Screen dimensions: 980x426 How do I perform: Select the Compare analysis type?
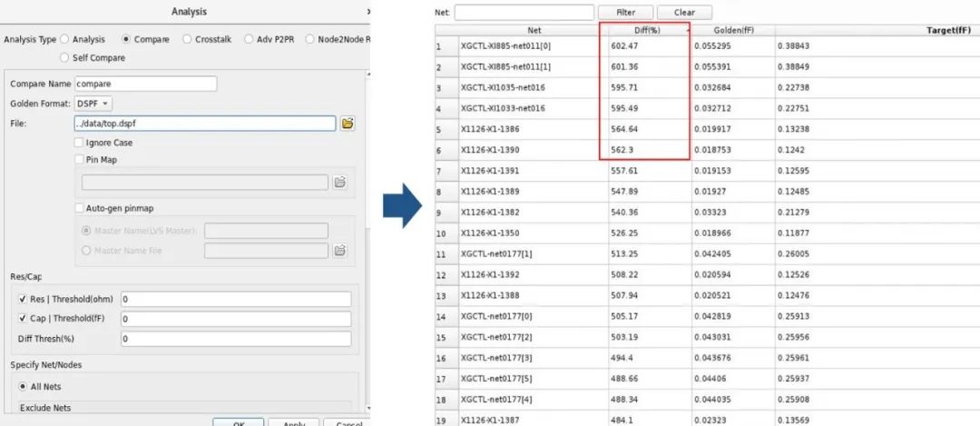pos(126,39)
